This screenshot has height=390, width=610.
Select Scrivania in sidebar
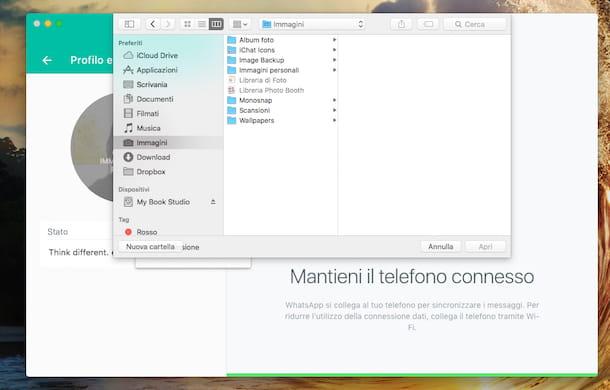click(x=168, y=84)
